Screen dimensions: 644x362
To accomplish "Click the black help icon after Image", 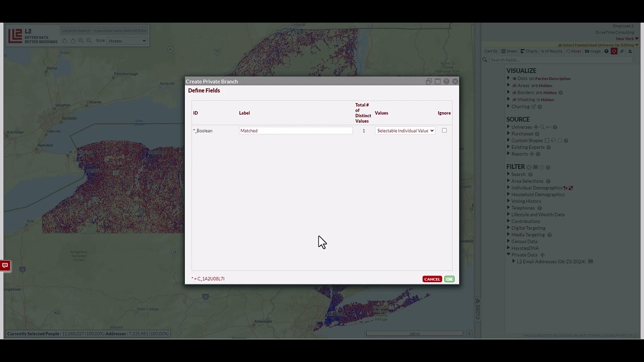I will [606, 51].
